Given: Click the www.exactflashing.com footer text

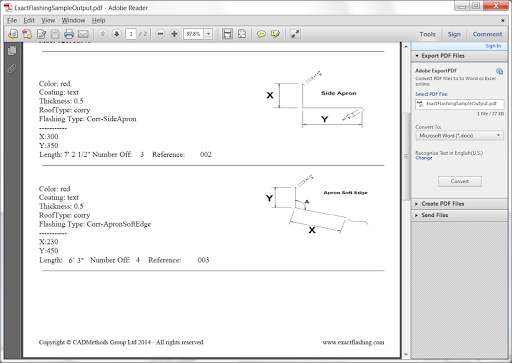Looking at the screenshot, I should pyautogui.click(x=353, y=342).
